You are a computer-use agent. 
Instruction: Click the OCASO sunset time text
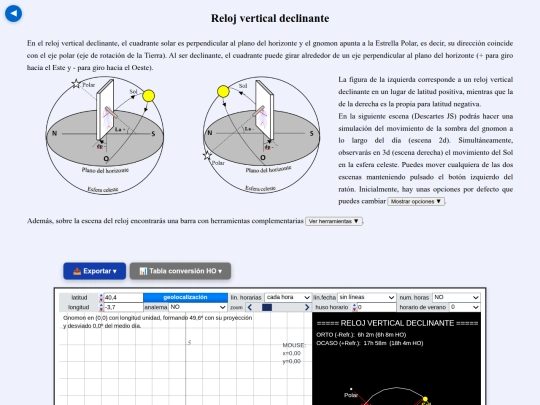point(370,343)
